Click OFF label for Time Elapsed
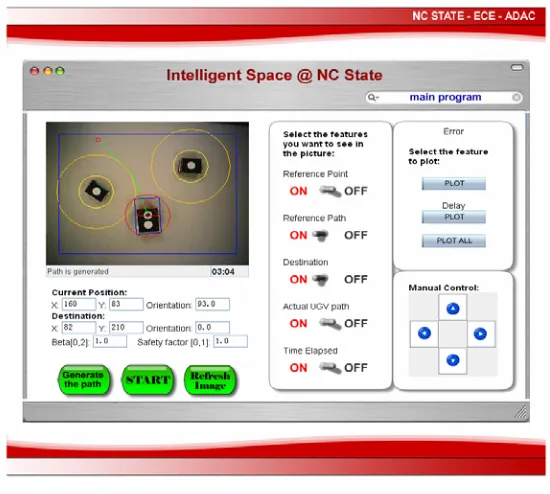This screenshot has width=550, height=494. click(x=356, y=368)
